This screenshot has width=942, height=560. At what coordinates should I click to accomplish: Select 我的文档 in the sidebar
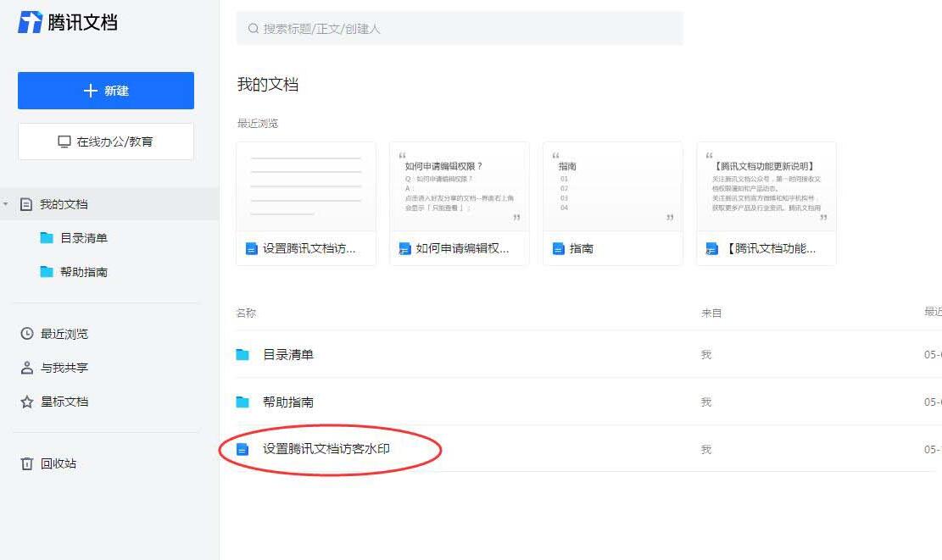pos(64,203)
